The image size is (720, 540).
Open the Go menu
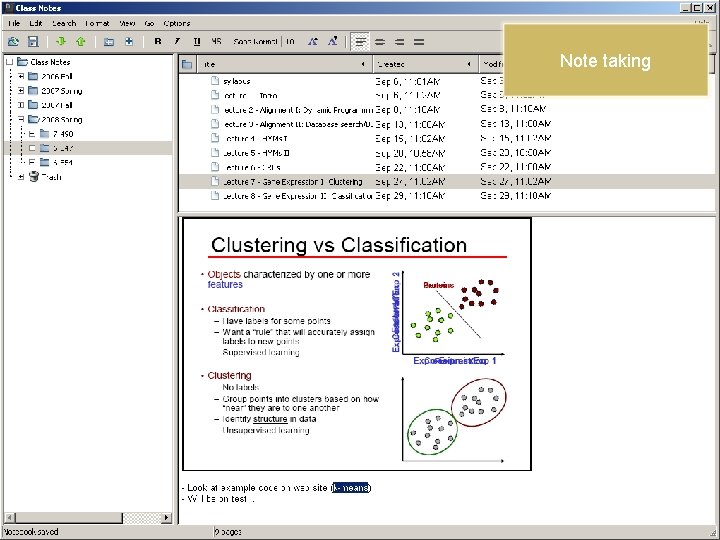click(x=149, y=23)
